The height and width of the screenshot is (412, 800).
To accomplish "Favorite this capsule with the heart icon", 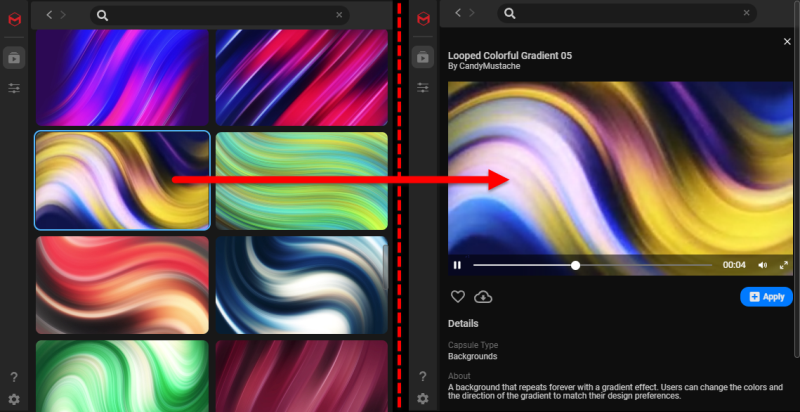I will (x=458, y=296).
